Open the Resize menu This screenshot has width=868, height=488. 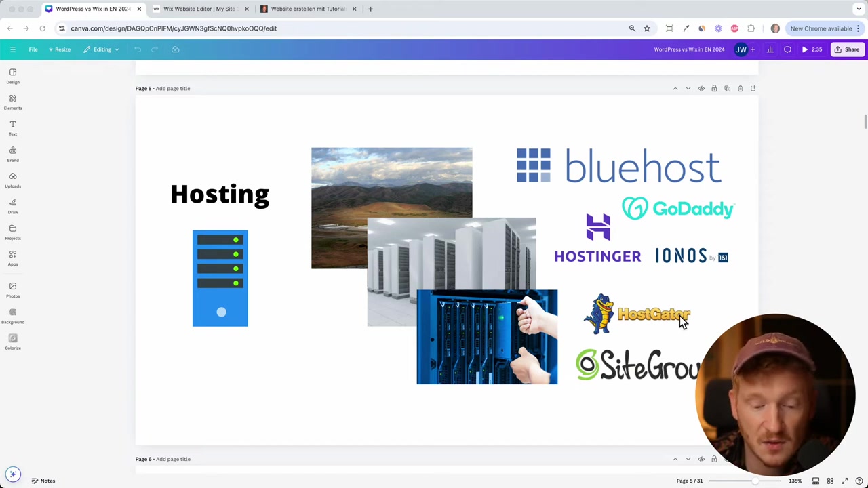click(59, 49)
